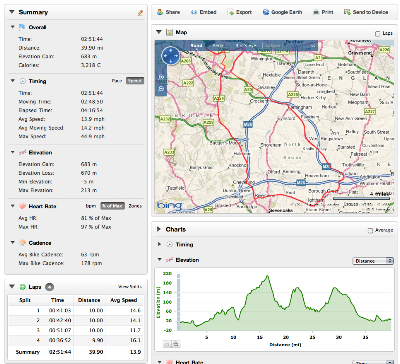Expand the Timing chart section
Screen dimensions: 400x364
click(x=159, y=244)
